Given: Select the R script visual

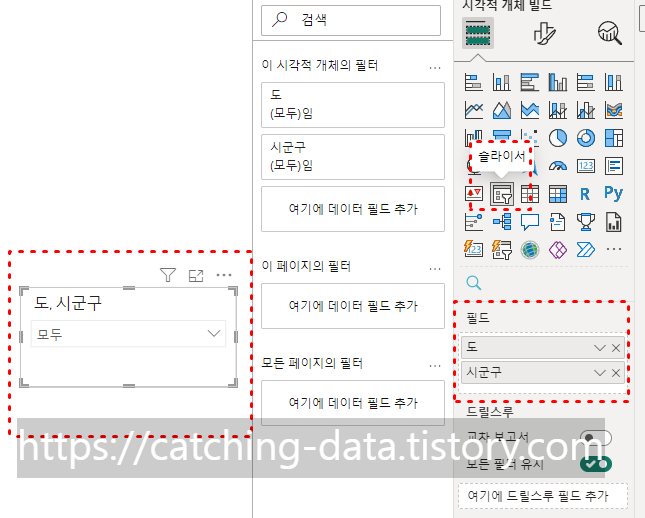Looking at the screenshot, I should pyautogui.click(x=585, y=193).
